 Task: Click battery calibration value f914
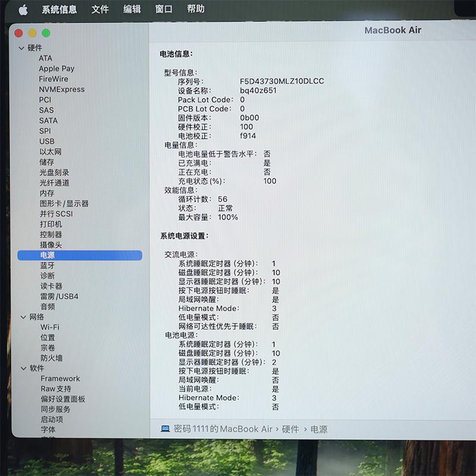(x=248, y=136)
